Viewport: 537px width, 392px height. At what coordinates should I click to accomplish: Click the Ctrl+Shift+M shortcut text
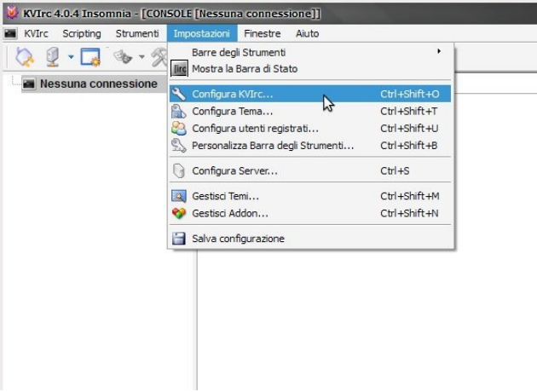click(410, 196)
